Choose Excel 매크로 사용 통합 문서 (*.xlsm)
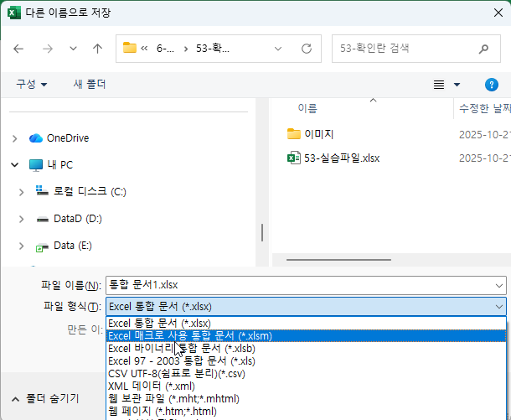This screenshot has width=511, height=420. tap(306, 336)
